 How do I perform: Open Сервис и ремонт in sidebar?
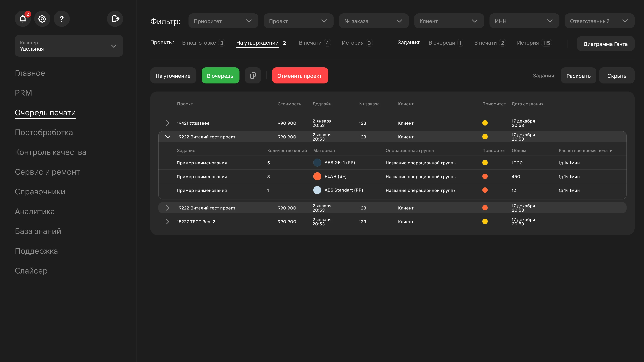tap(47, 172)
